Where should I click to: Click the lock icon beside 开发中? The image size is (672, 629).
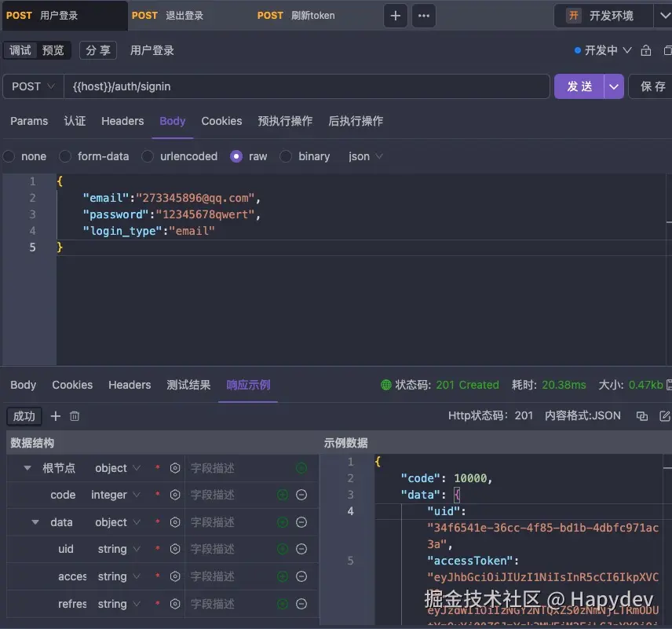[x=646, y=50]
